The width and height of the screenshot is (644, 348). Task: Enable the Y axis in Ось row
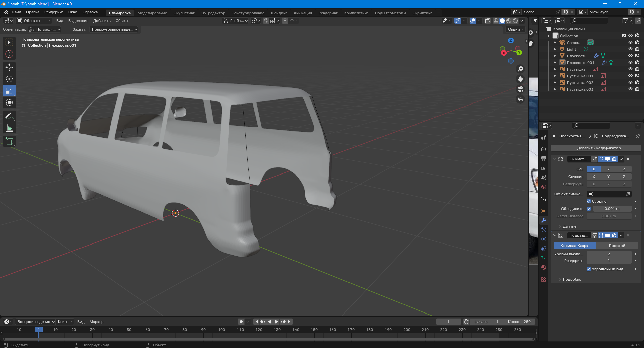click(x=608, y=169)
